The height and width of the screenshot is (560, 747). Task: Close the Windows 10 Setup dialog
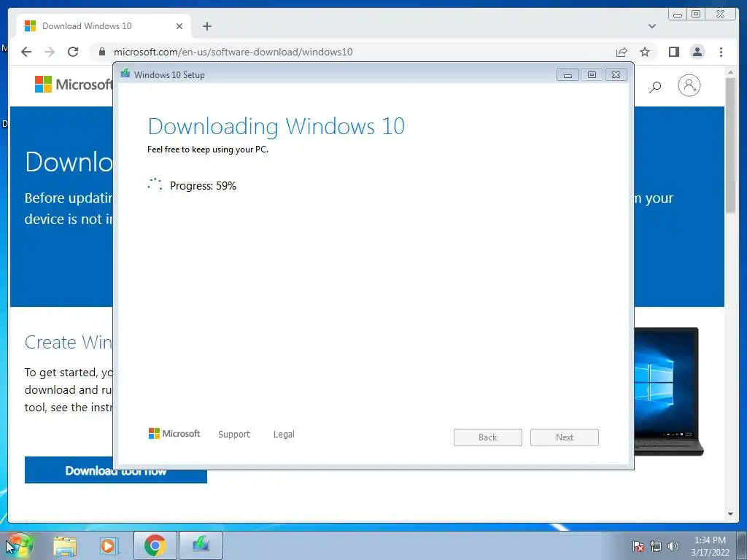tap(616, 75)
